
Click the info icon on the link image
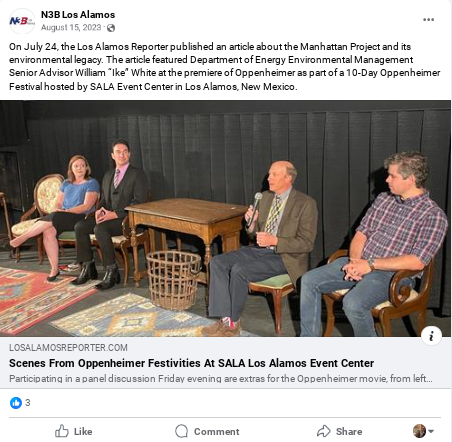pos(431,335)
